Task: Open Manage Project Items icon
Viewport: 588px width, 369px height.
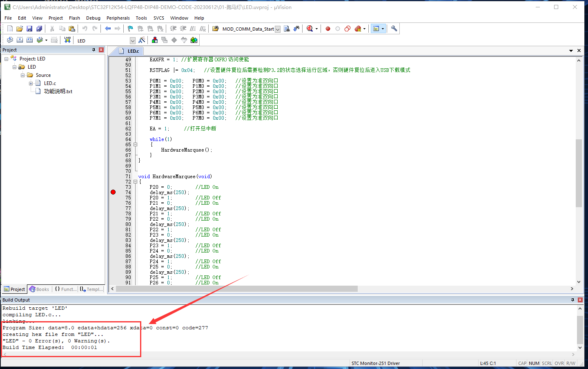Action: 155,40
